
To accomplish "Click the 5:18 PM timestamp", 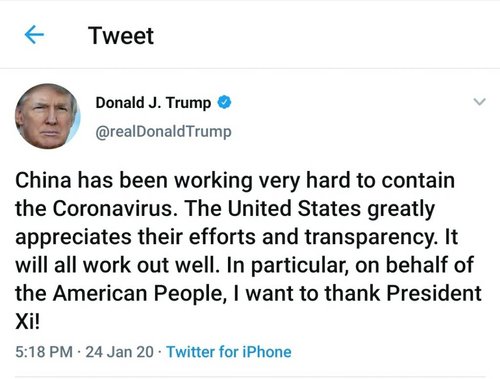I will (44, 352).
